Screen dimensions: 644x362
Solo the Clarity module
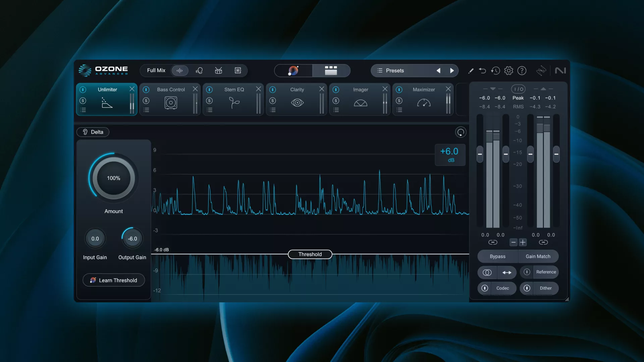tap(273, 101)
